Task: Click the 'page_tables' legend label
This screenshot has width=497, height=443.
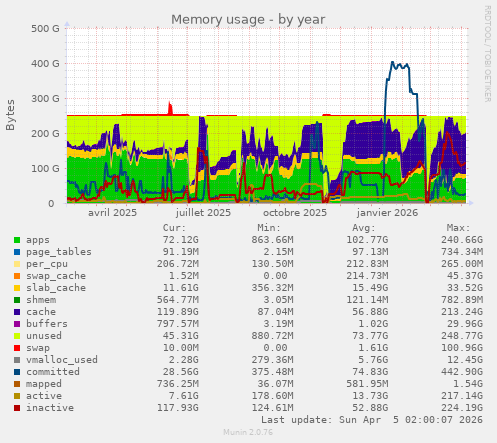Action: pyautogui.click(x=59, y=252)
